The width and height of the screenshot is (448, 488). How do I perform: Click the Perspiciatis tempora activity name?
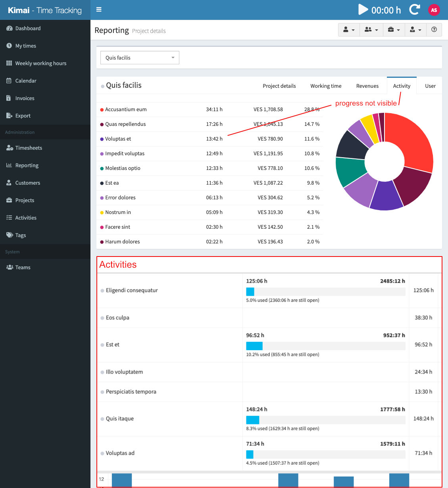131,392
